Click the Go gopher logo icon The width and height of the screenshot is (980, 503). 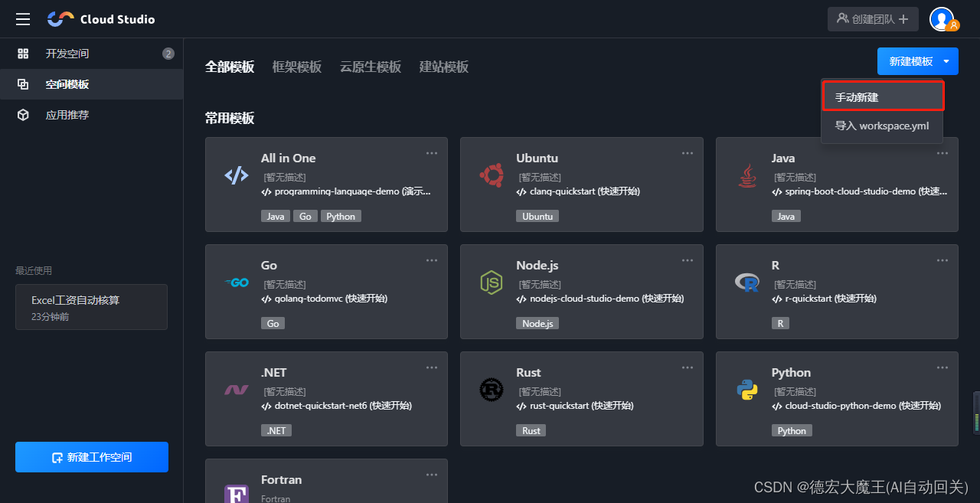tap(237, 283)
